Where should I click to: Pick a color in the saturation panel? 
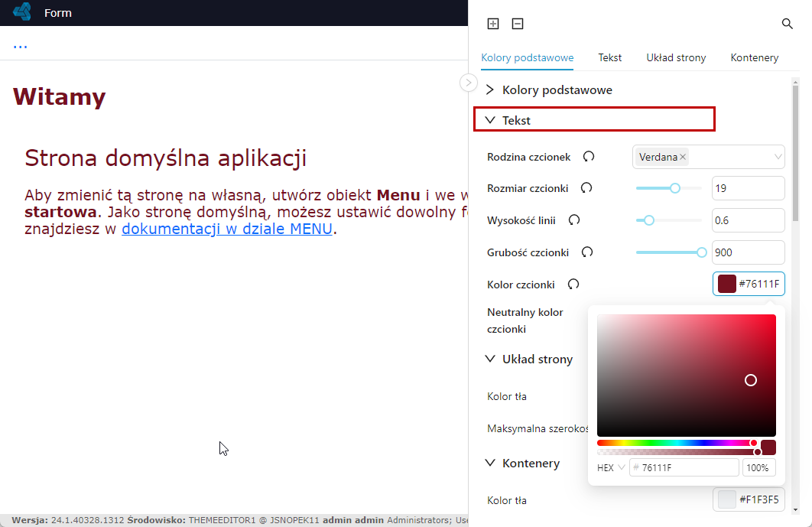click(686, 375)
